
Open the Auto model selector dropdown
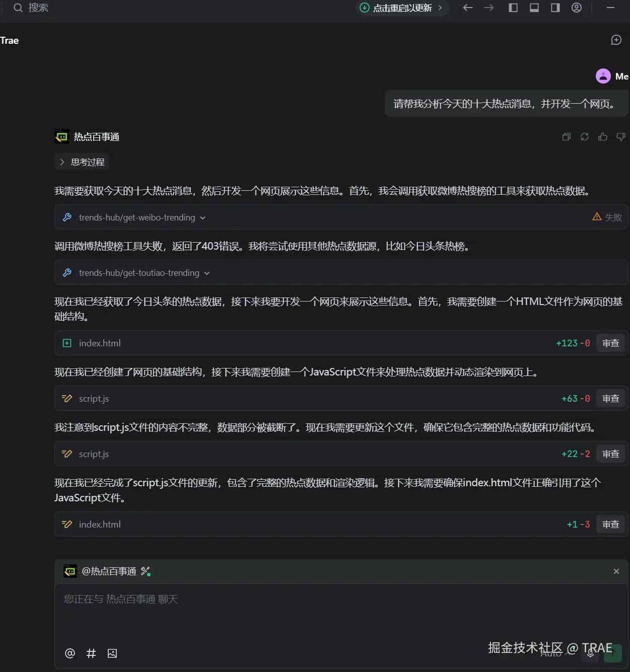click(556, 653)
